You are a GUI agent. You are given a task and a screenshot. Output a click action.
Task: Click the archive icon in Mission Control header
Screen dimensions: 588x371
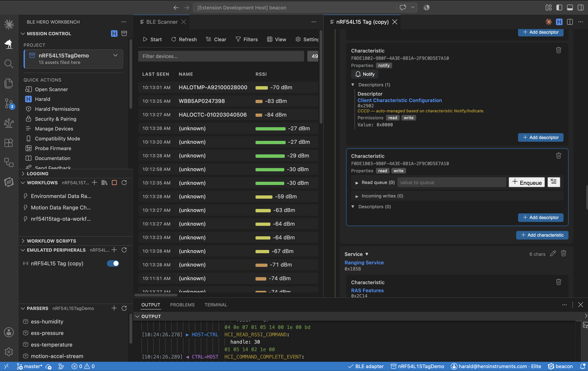coord(124,34)
